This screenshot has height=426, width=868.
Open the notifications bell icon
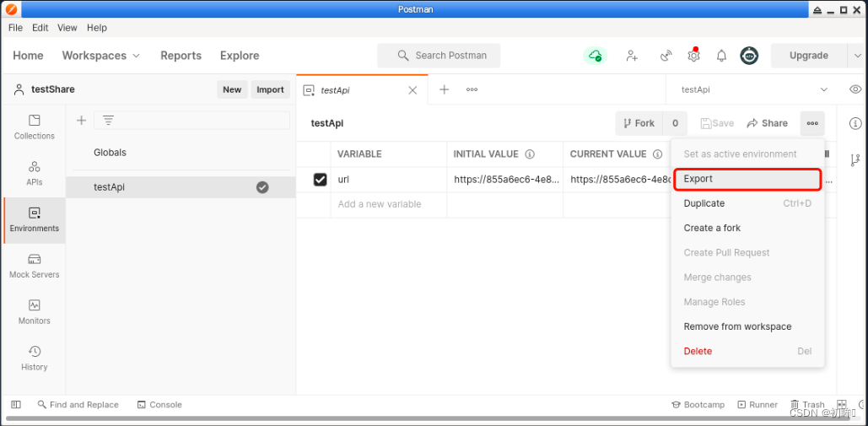pos(721,56)
